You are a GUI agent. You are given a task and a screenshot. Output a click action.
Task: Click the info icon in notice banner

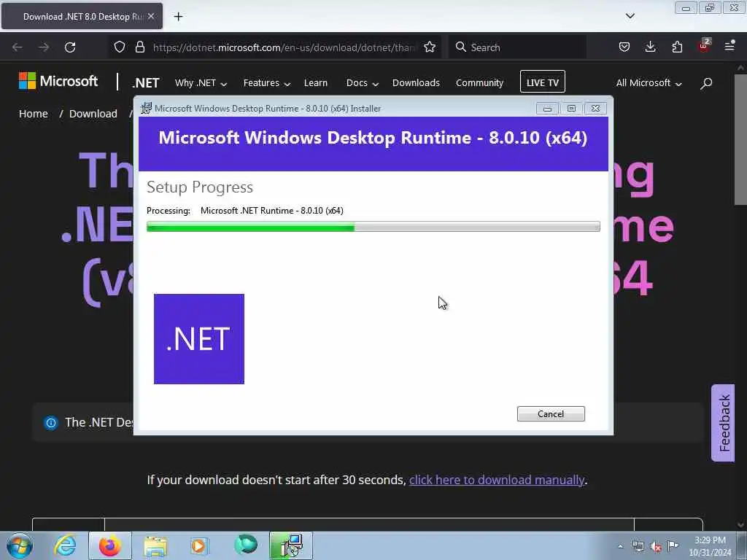pos(51,422)
